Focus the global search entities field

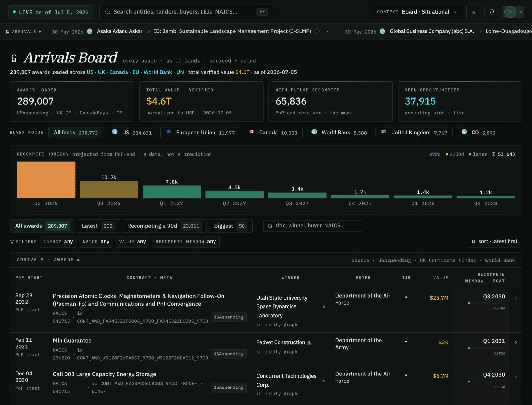[186, 12]
